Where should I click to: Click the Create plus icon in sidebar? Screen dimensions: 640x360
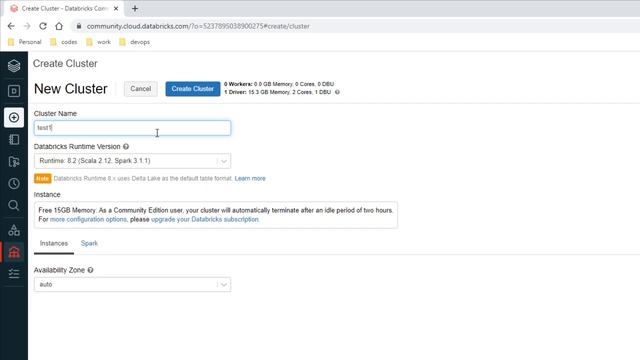click(14, 118)
